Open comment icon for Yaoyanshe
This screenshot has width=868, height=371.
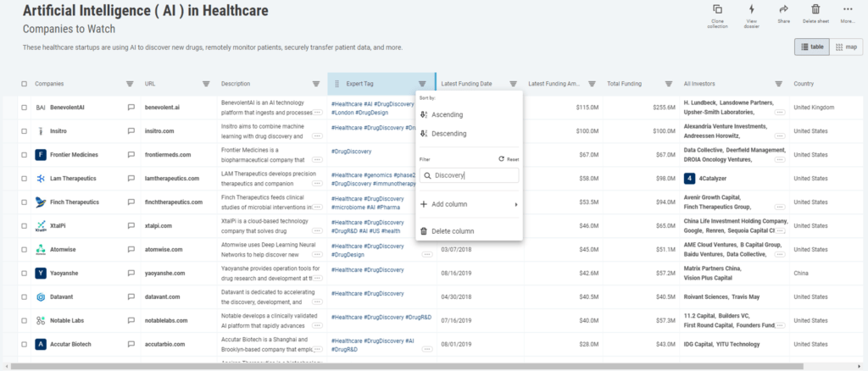(131, 273)
